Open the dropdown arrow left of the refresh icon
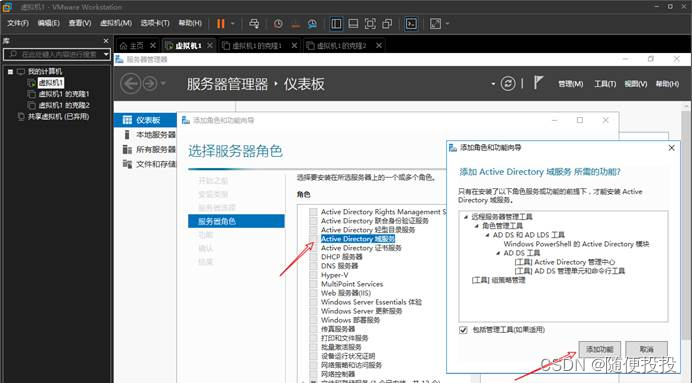Image resolution: width=692 pixels, height=383 pixels. (x=493, y=84)
